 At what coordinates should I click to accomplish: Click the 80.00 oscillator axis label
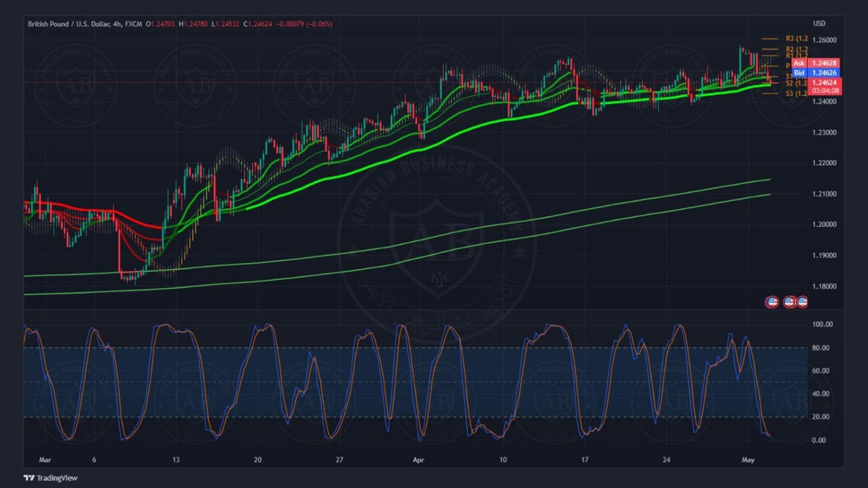pos(821,348)
